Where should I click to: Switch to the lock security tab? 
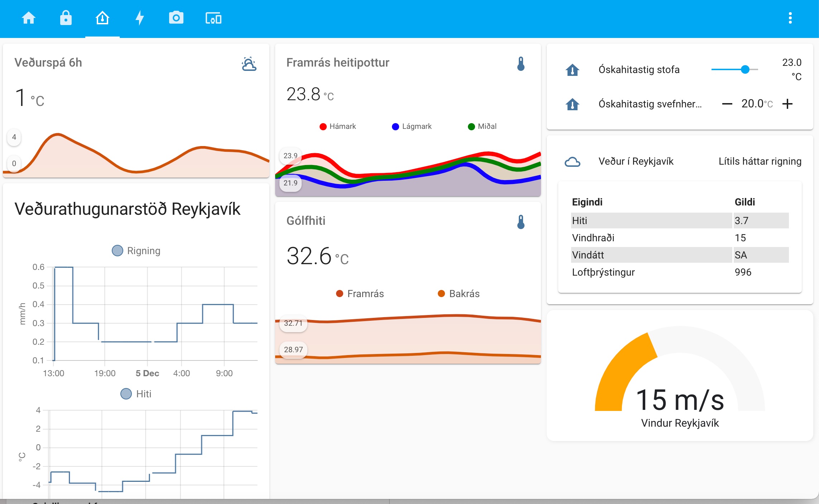(66, 18)
